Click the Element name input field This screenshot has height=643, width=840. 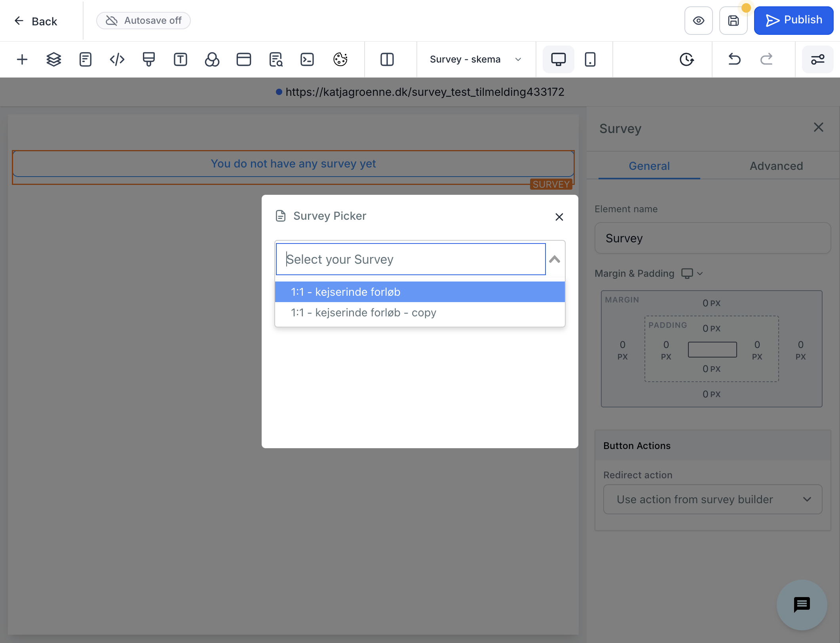(713, 238)
